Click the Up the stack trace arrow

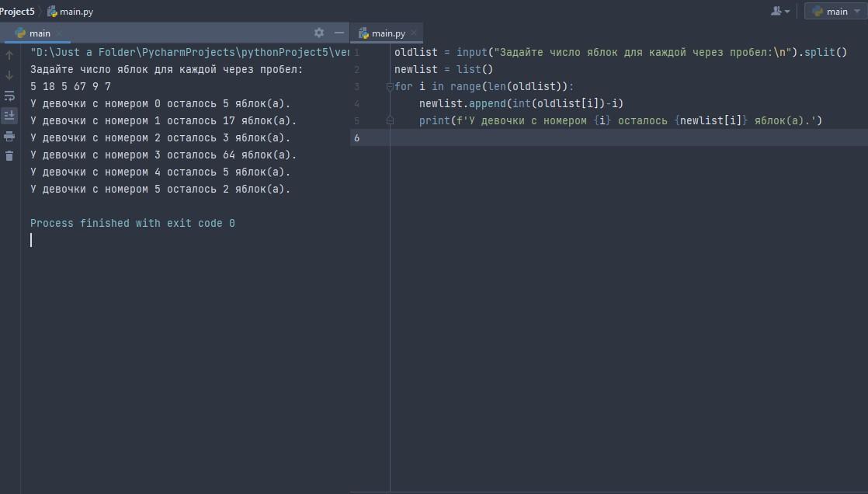coord(9,55)
